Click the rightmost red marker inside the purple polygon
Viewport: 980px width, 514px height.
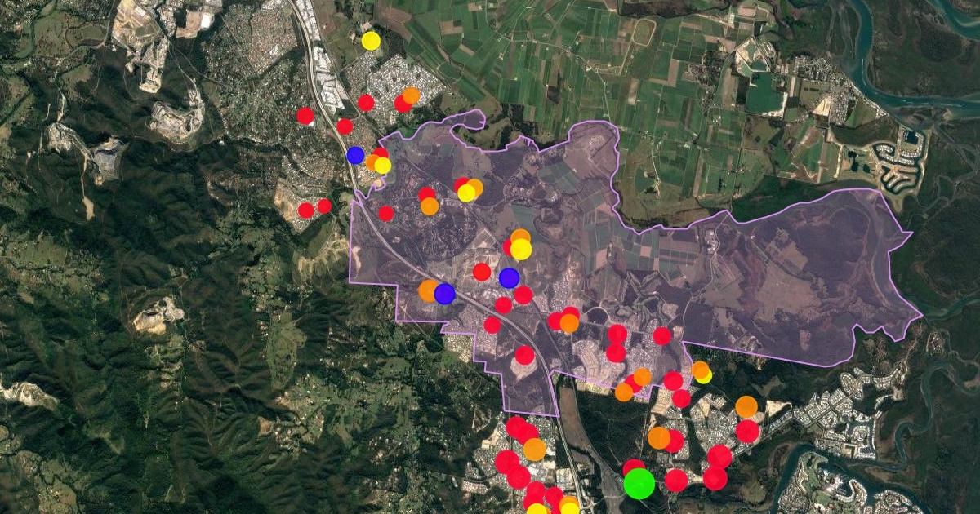(x=661, y=336)
